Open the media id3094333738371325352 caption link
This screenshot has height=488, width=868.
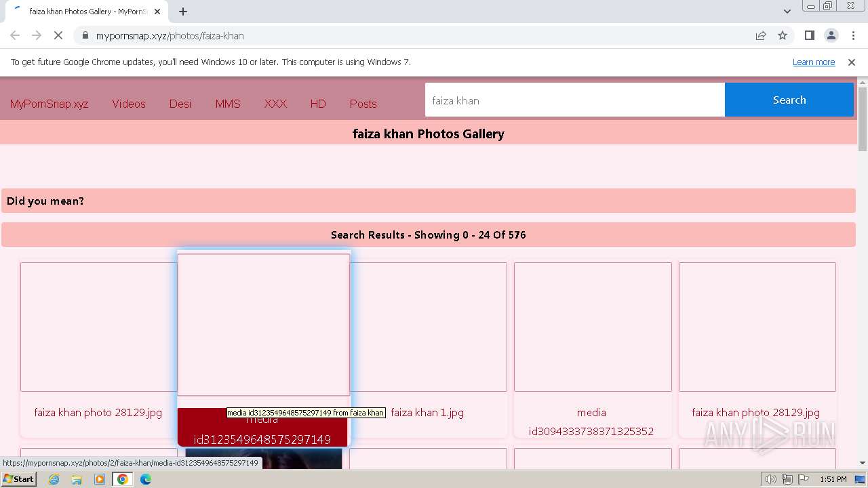[x=591, y=422]
